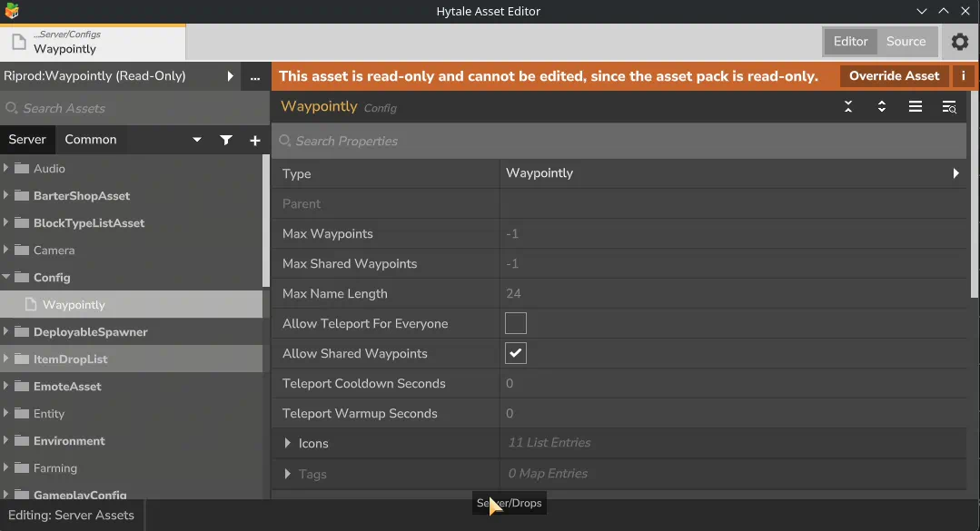Open the Type Waypointly arrow
The height and width of the screenshot is (531, 980).
click(x=955, y=173)
